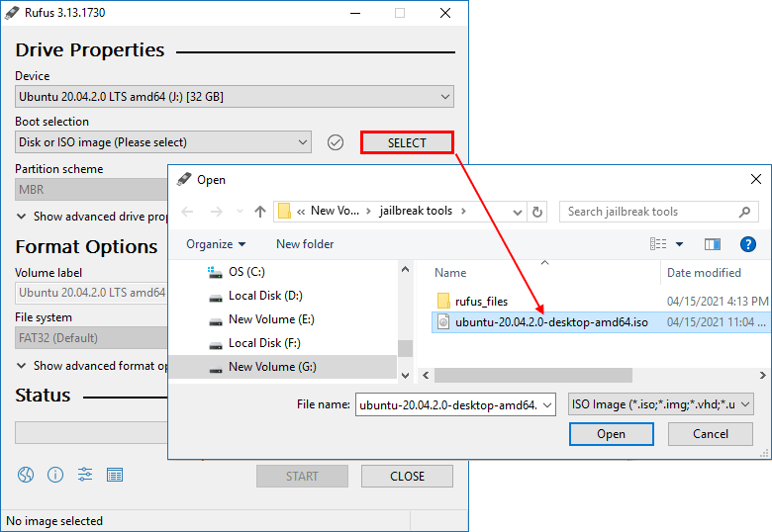This screenshot has height=532, width=772.
Task: Click the ubuntu ISO file icon
Action: click(443, 322)
